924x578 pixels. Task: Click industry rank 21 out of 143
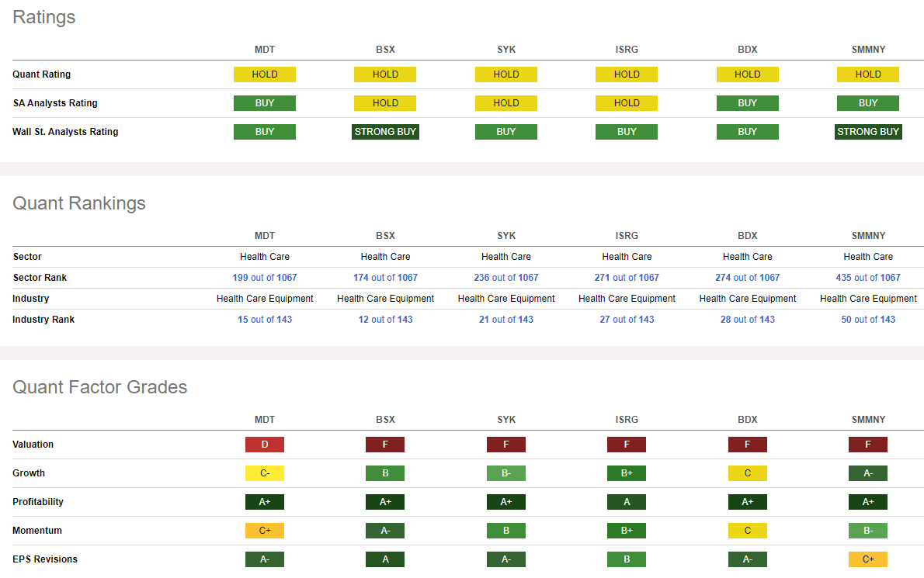point(506,320)
